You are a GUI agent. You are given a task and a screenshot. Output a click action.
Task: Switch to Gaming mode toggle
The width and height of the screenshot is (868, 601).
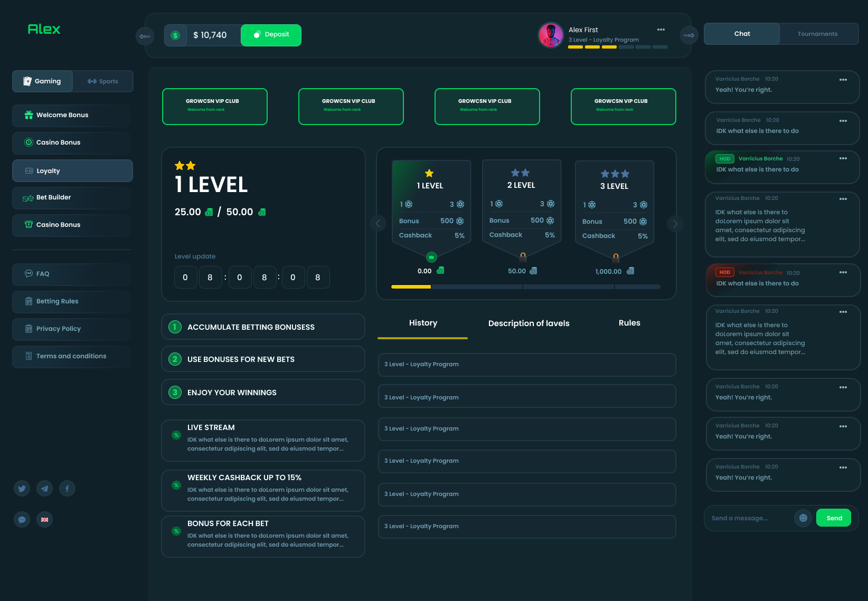(43, 81)
